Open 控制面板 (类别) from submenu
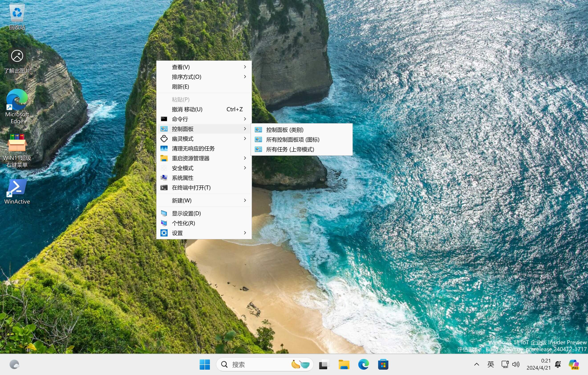Screen dimensions: 588x375 (x=285, y=129)
